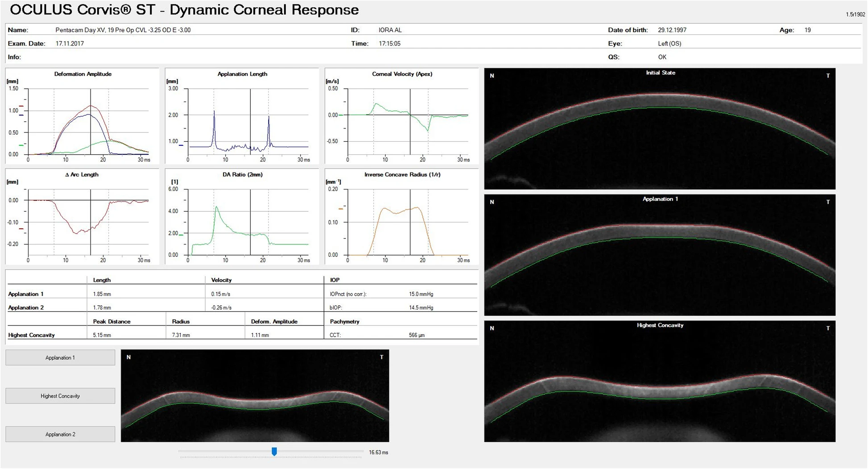
Task: Click the Applanation 2 length 1.78 mm
Action: coord(102,308)
